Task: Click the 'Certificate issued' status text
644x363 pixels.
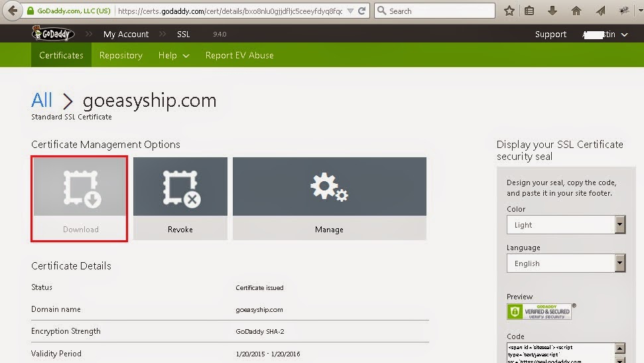Action: [x=259, y=288]
